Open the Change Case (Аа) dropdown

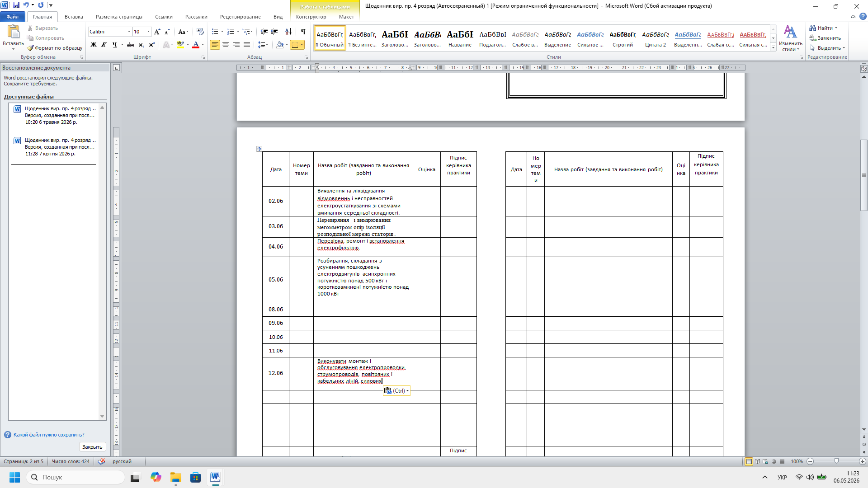(183, 32)
